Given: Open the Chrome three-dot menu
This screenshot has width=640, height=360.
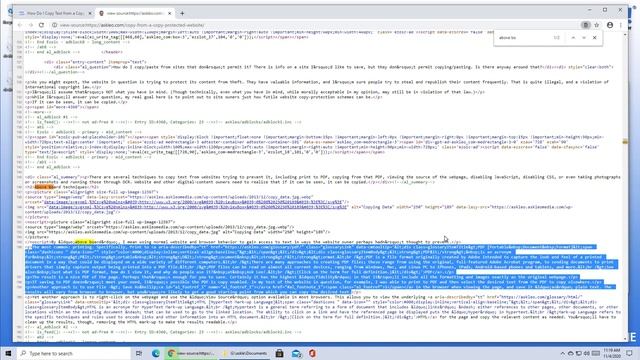Looking at the screenshot, I should click(621, 25).
